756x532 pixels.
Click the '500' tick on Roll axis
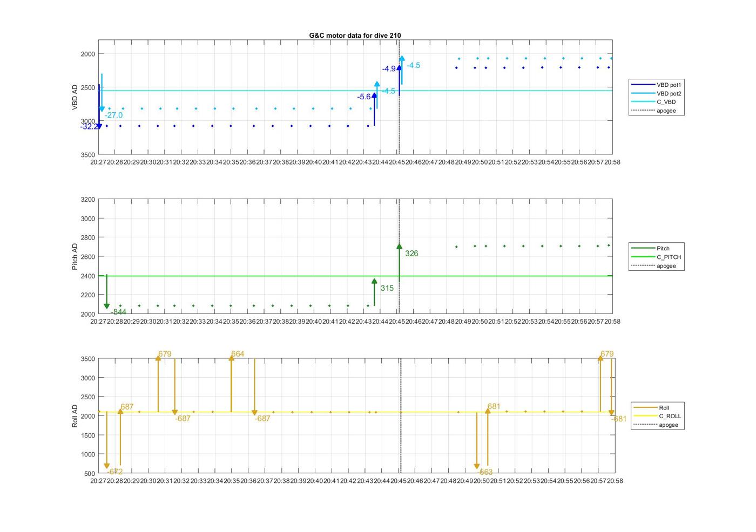[90, 474]
